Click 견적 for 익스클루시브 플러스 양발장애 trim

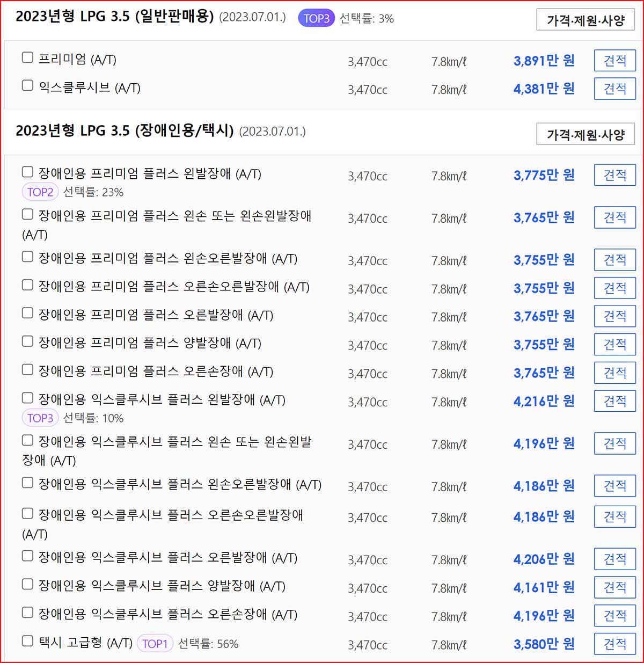[614, 587]
